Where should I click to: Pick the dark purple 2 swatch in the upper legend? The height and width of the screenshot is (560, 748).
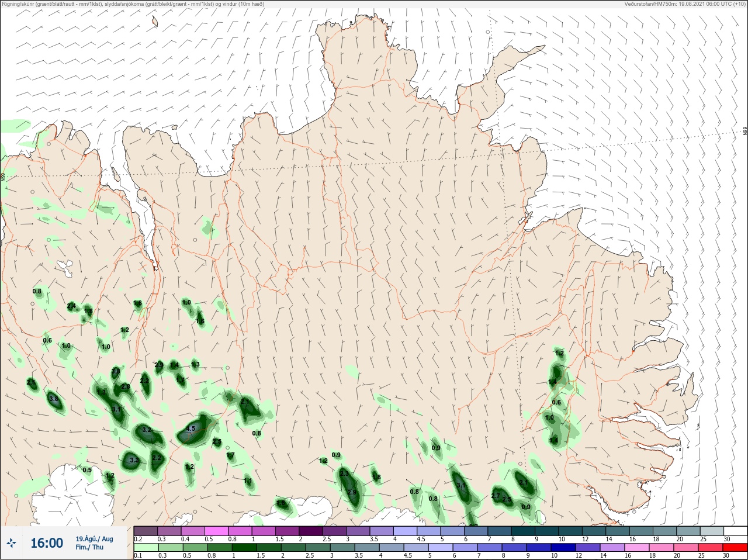pos(311,531)
